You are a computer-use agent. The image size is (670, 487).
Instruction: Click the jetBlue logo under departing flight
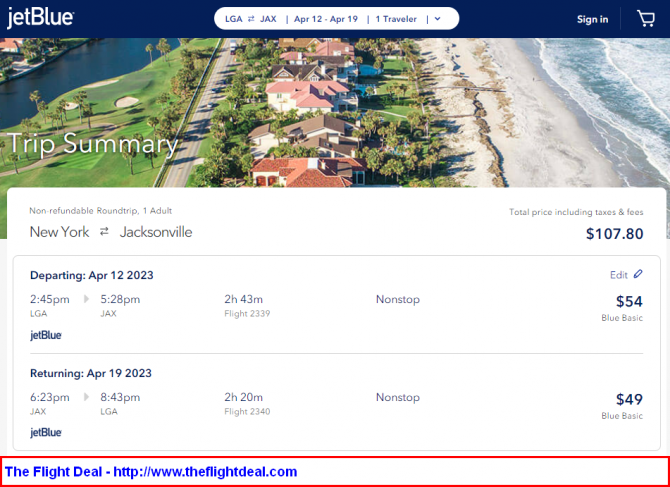[x=46, y=335]
